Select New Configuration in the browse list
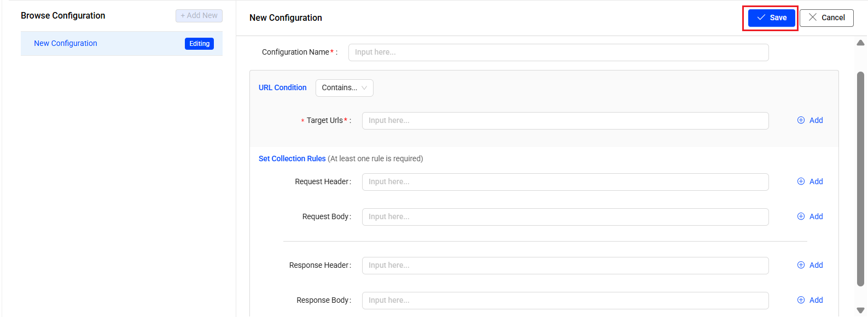Image resolution: width=868 pixels, height=317 pixels. pyautogui.click(x=66, y=44)
